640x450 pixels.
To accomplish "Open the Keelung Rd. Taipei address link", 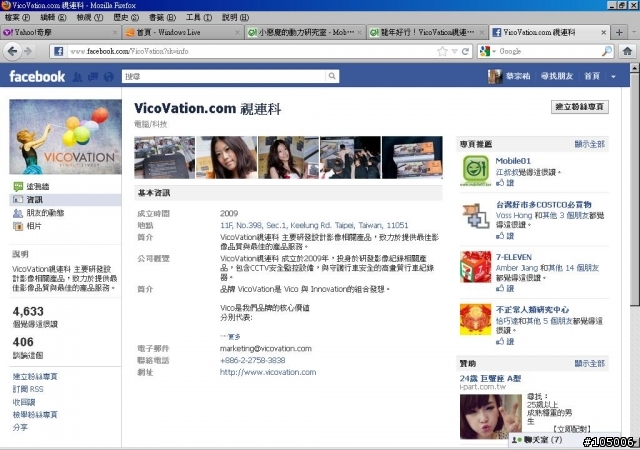I will pos(314,225).
